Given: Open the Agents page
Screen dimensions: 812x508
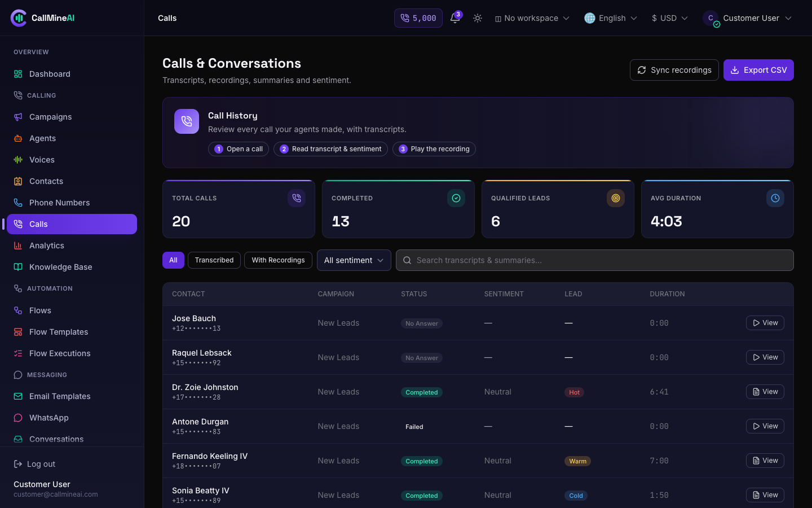Looking at the screenshot, I should tap(72, 138).
